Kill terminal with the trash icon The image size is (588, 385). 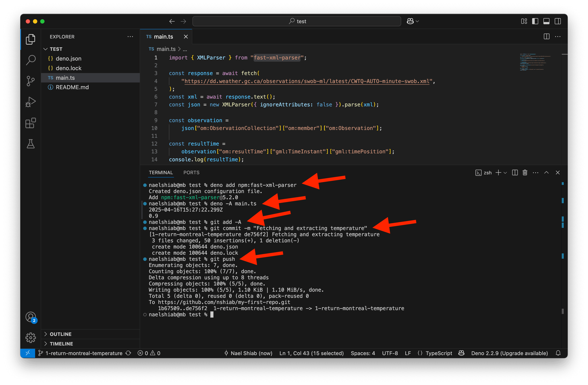tap(525, 173)
